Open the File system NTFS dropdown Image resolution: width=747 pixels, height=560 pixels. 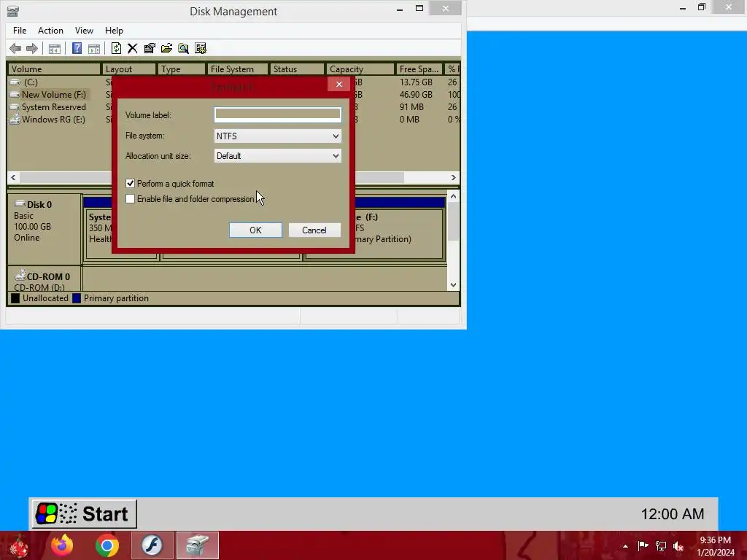[x=278, y=136]
